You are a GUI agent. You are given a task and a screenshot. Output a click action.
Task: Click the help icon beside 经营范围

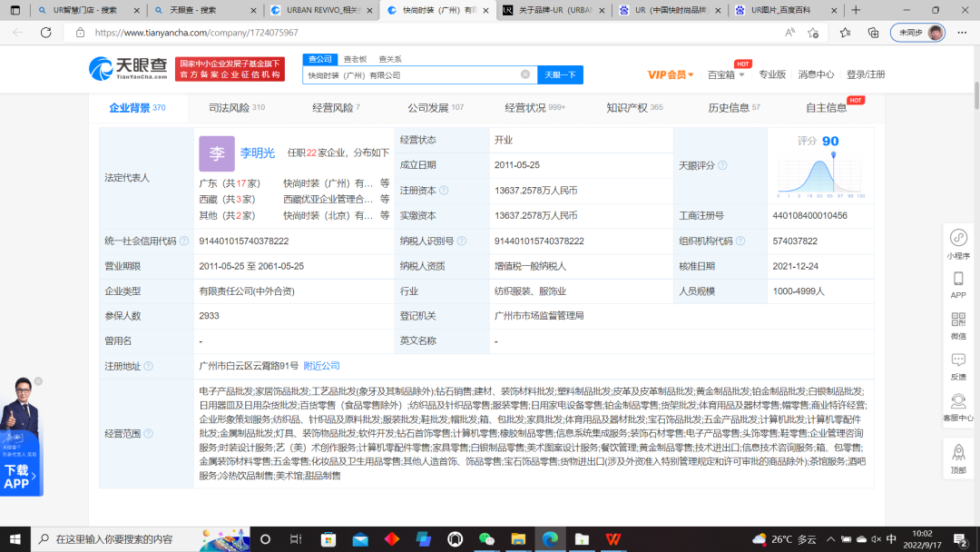(x=148, y=433)
